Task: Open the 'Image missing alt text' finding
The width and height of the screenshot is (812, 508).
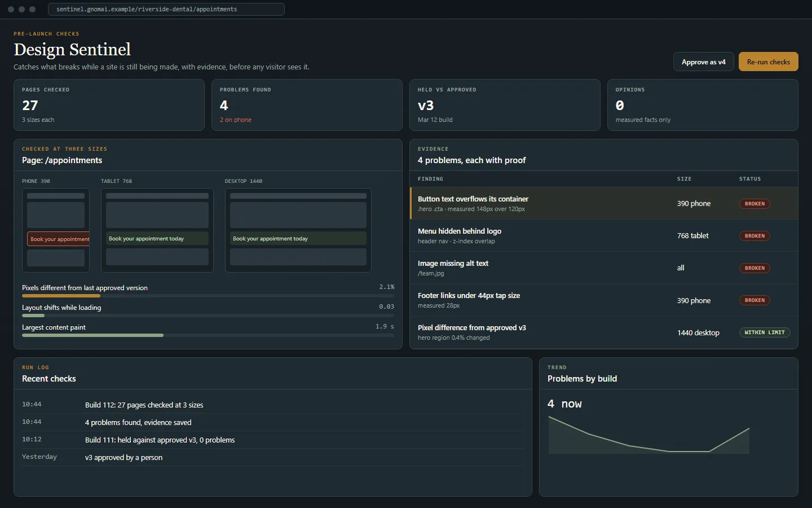Action: click(604, 268)
